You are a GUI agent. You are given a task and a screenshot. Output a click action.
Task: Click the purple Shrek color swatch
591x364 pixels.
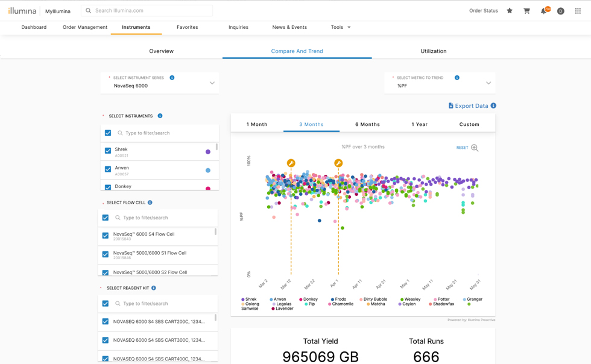(208, 152)
